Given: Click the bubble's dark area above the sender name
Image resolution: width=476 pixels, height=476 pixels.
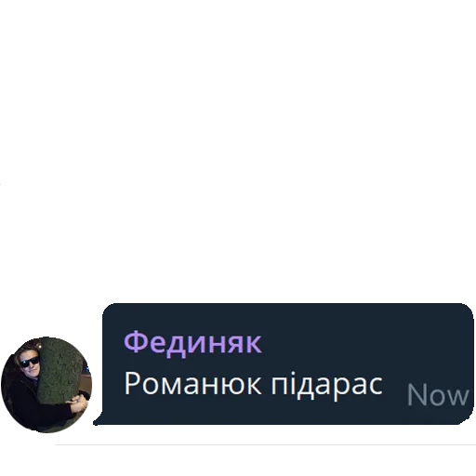Looking at the screenshot, I should coord(192,316).
